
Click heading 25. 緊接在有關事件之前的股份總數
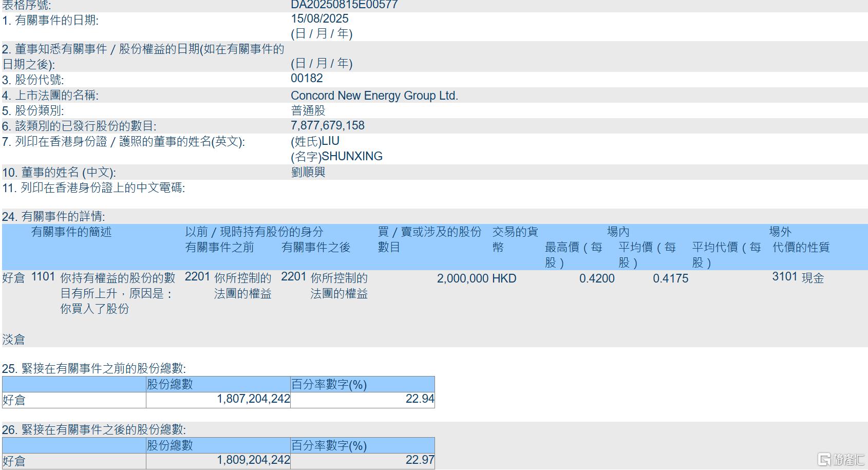pyautogui.click(x=94, y=369)
